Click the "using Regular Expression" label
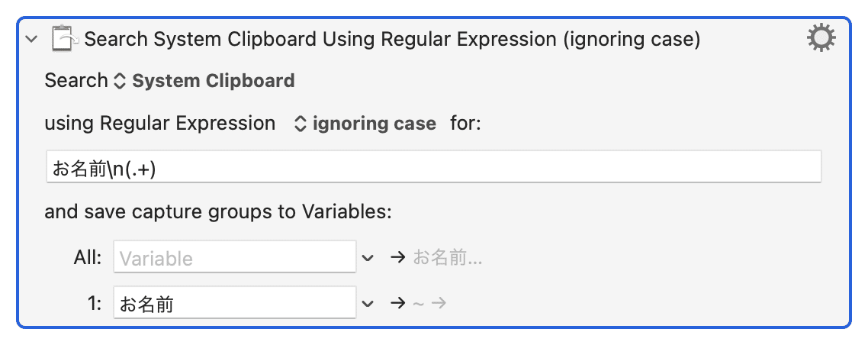This screenshot has height=345, width=868. (160, 124)
